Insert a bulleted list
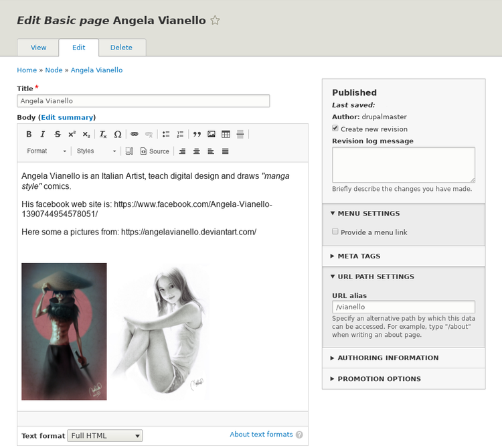 pyautogui.click(x=166, y=134)
